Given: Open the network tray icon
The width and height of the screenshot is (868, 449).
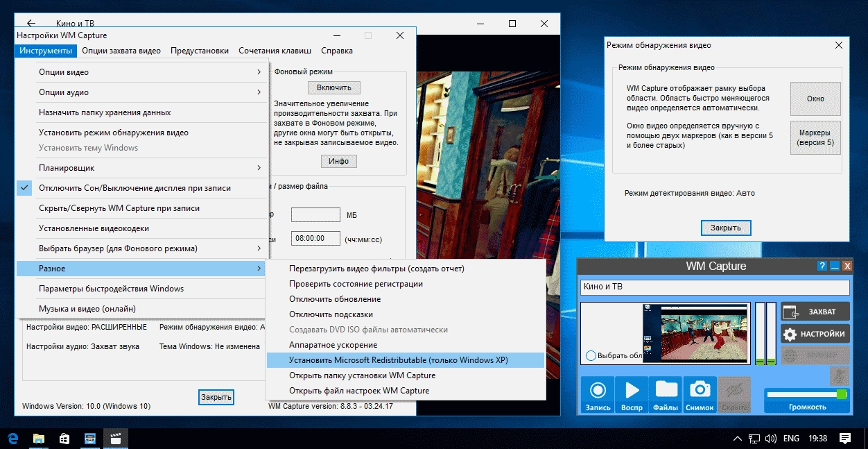Looking at the screenshot, I should point(753,439).
